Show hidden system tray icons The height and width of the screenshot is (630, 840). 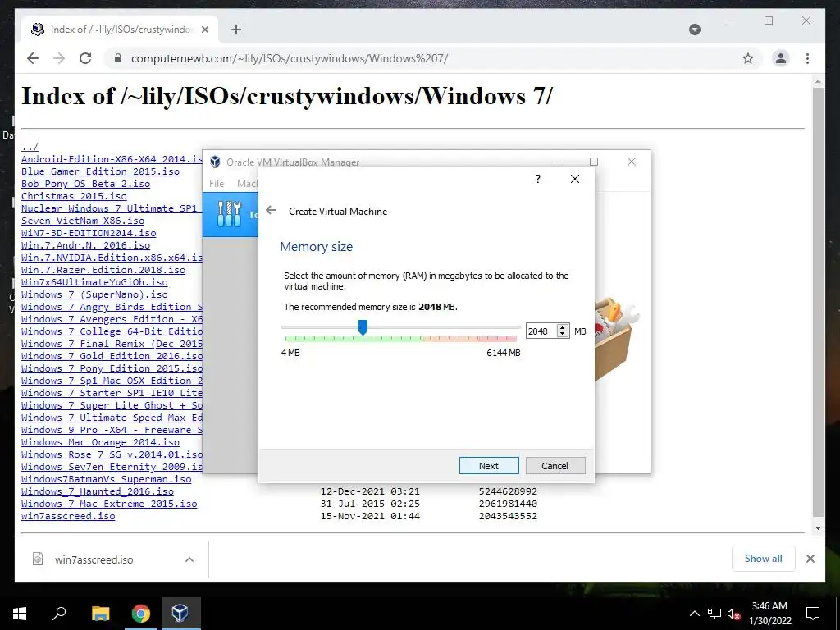(694, 614)
